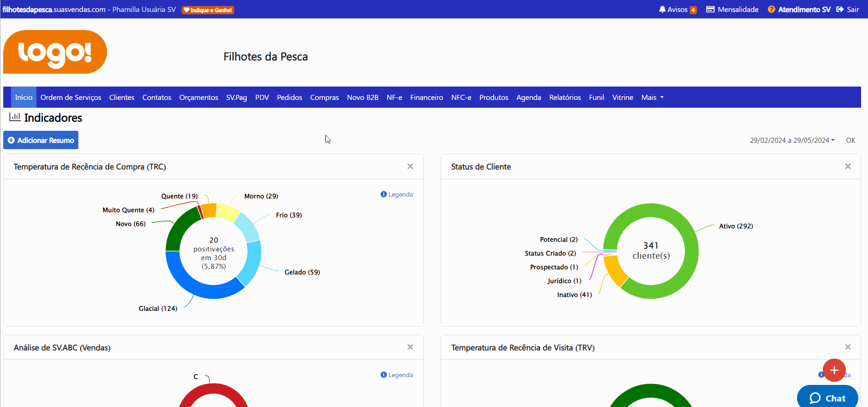Open the Chat widget
Image resolution: width=868 pixels, height=407 pixels.
827,397
